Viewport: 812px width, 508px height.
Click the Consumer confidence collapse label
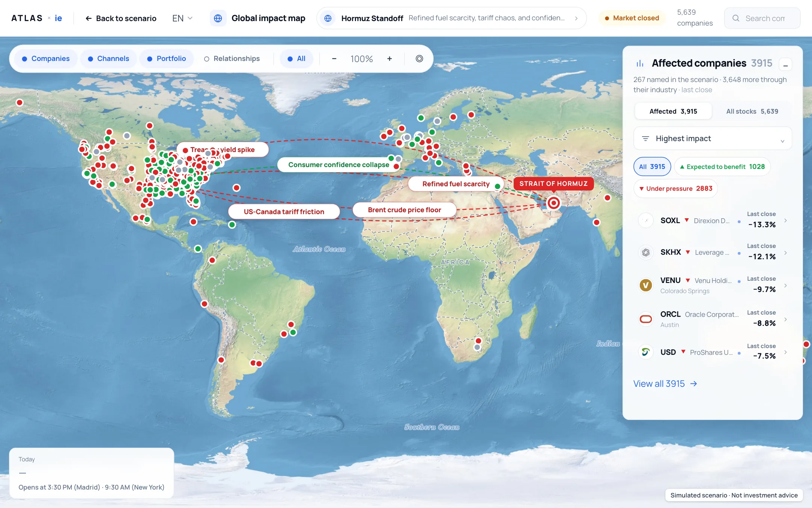coord(339,165)
